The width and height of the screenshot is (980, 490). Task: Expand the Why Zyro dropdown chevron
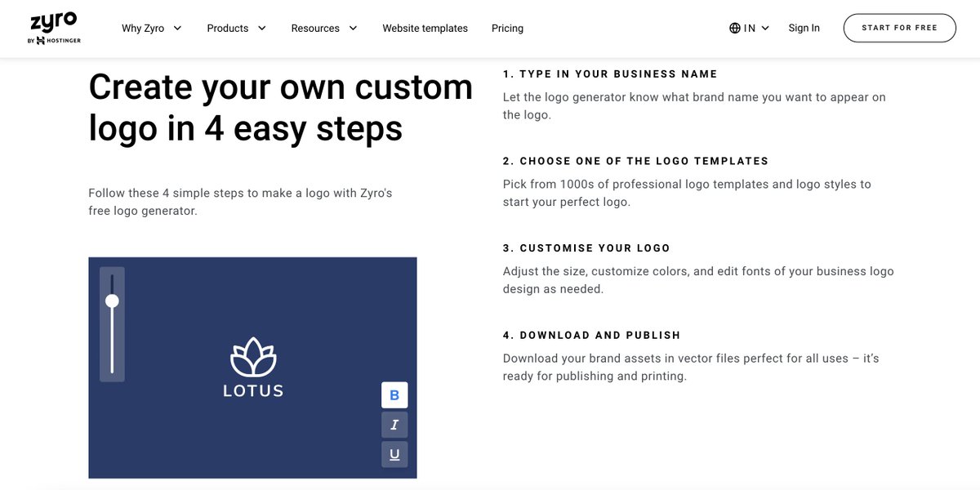click(x=177, y=28)
